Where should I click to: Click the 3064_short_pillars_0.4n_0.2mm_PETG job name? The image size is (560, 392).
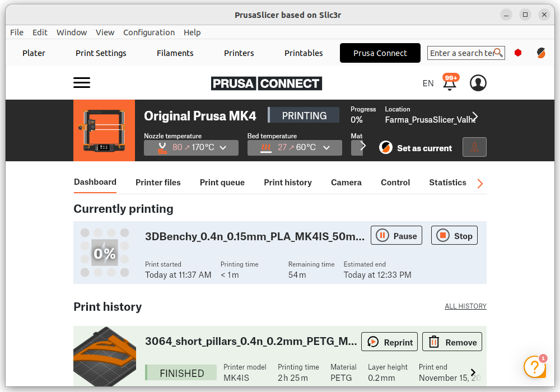251,341
